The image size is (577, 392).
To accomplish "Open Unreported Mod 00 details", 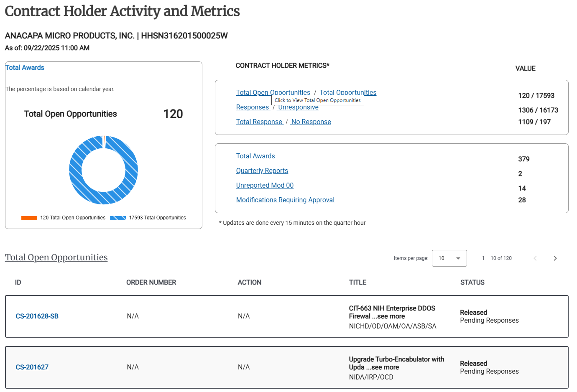I will coord(265,185).
